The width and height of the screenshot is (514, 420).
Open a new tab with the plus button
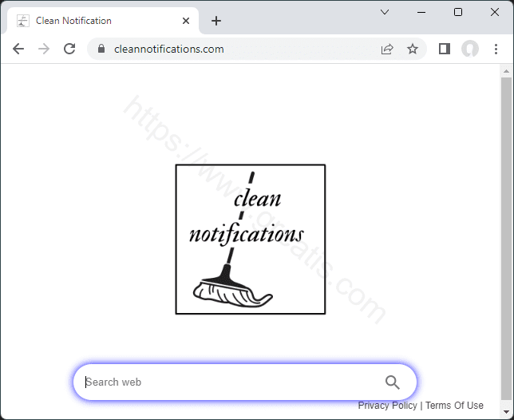[x=216, y=21]
